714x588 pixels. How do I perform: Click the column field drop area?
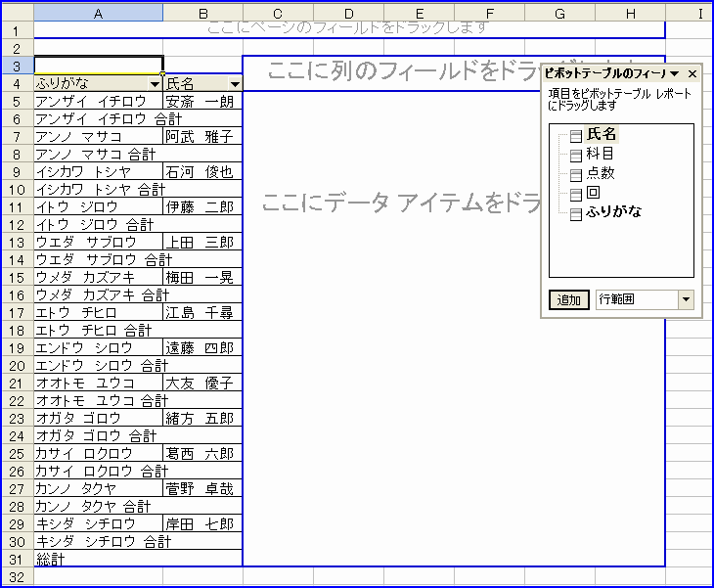pos(391,73)
